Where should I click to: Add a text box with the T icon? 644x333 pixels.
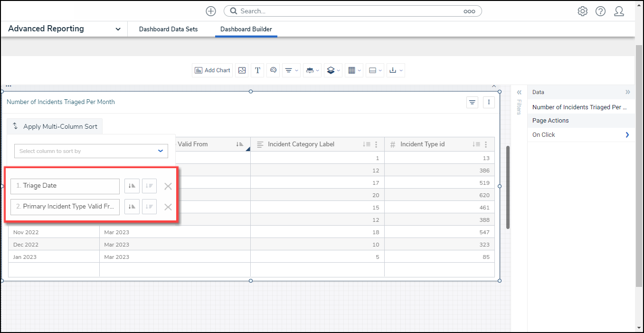[x=257, y=70]
